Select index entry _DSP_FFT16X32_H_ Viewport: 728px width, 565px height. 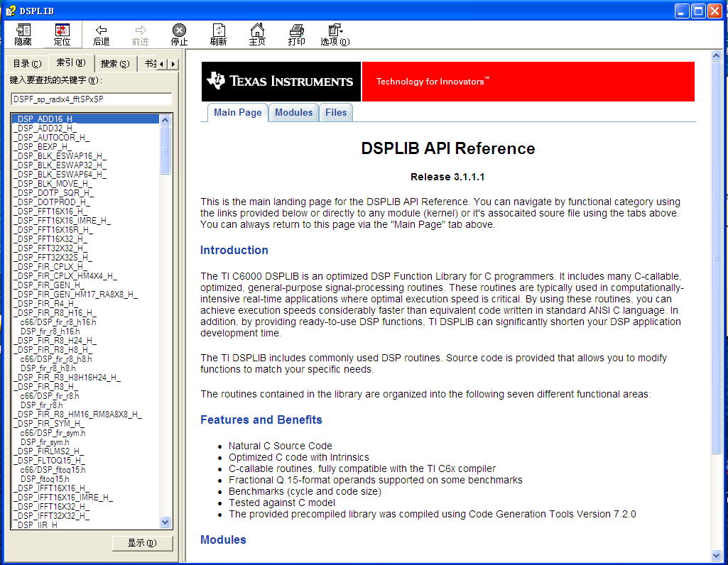(x=50, y=239)
